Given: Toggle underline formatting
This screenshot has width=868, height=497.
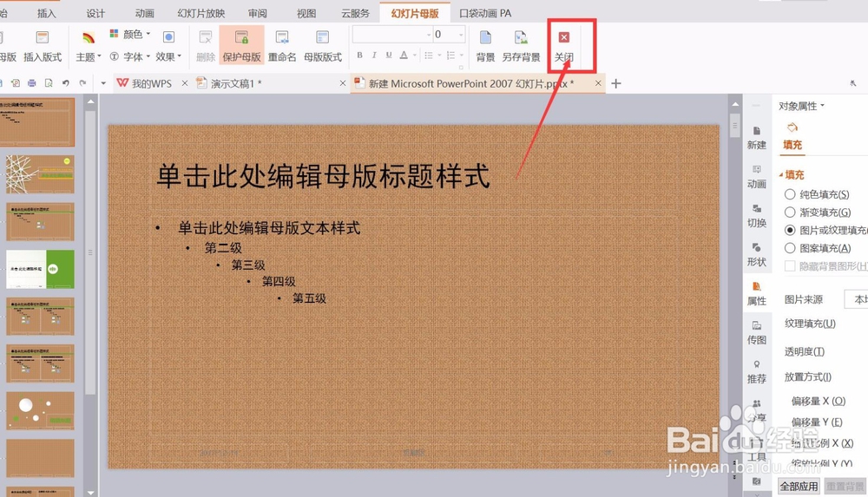Looking at the screenshot, I should (389, 55).
